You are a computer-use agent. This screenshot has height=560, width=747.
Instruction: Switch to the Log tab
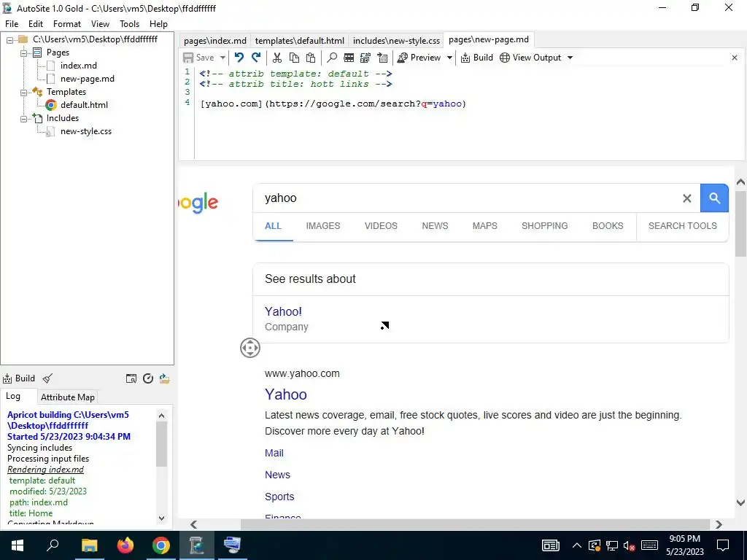click(x=13, y=396)
